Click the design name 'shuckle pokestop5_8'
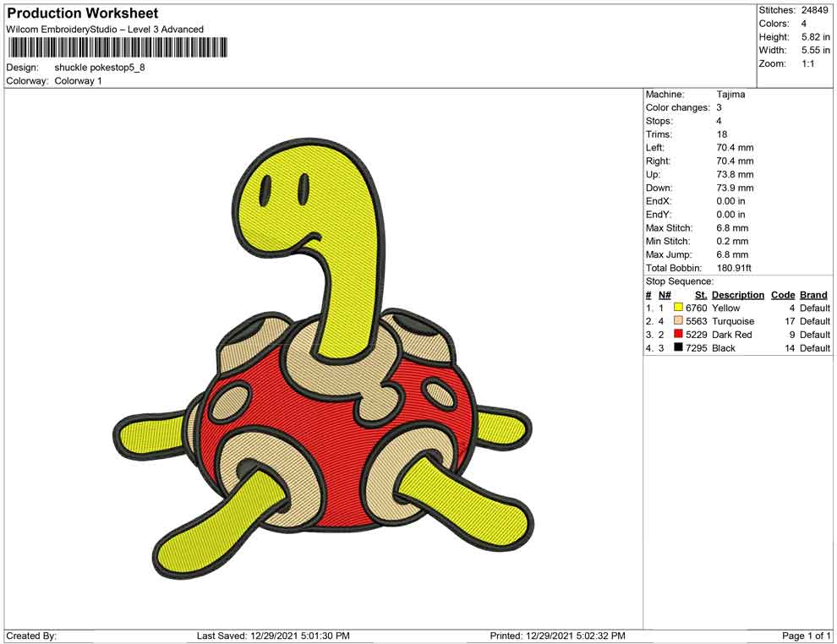837x644 pixels. point(100,68)
